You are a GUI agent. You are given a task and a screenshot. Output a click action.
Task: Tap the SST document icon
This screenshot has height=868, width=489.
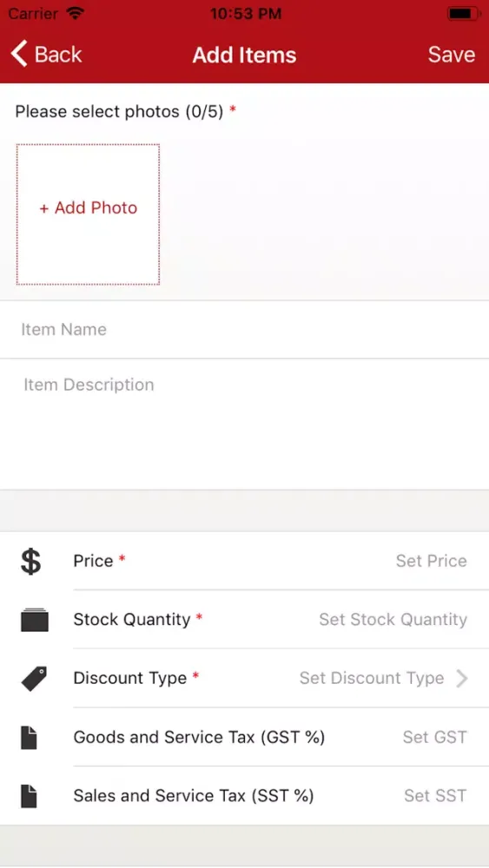(x=29, y=796)
